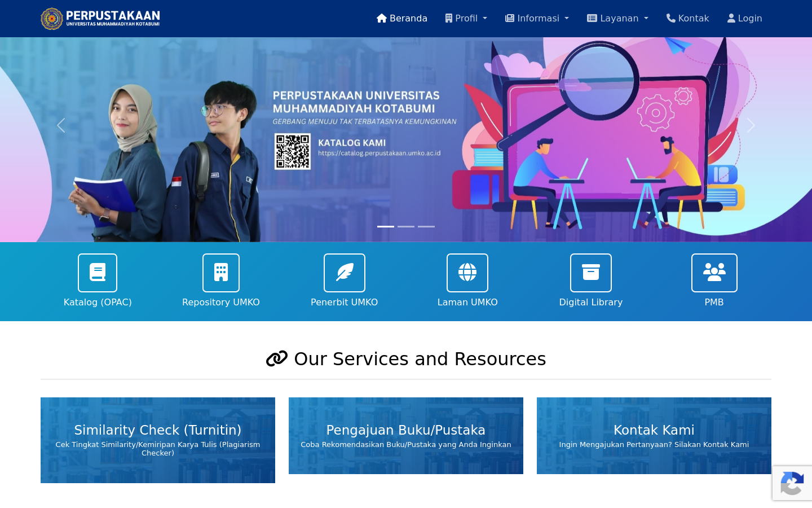Open the Kontak menu item

(x=688, y=18)
